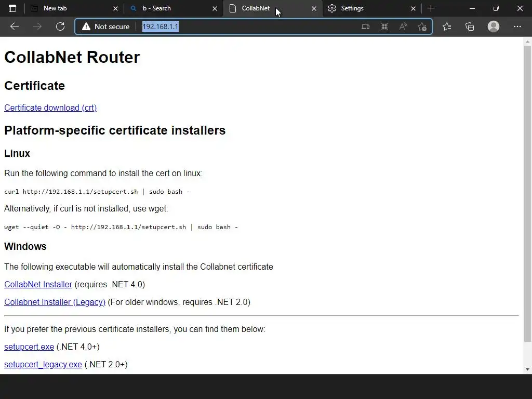Start Read aloud from the address bar

[x=403, y=26]
